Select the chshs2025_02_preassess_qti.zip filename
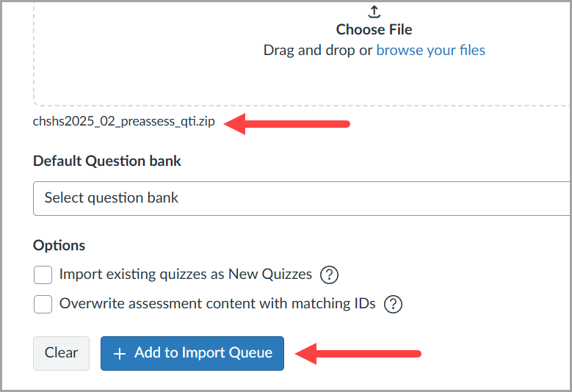The height and width of the screenshot is (392, 572). click(x=124, y=122)
